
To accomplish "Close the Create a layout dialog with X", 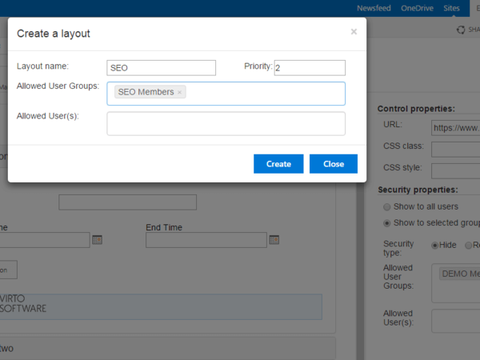I will pyautogui.click(x=354, y=32).
